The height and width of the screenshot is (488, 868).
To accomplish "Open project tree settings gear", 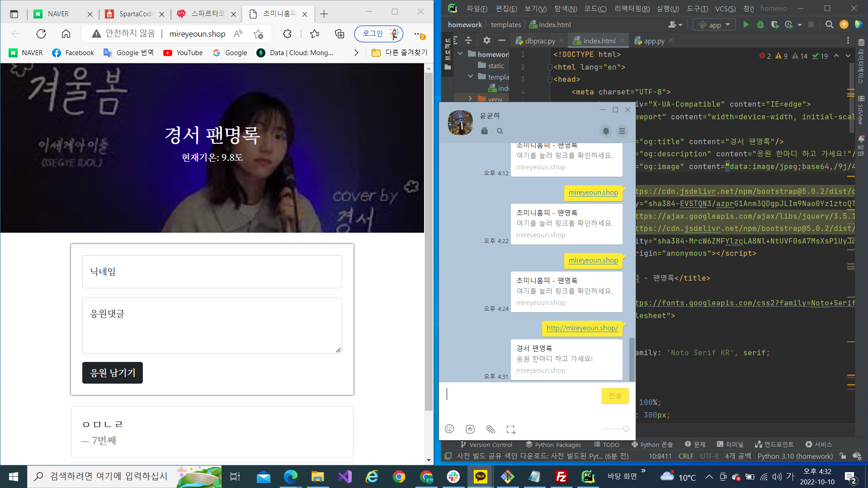I will pos(486,41).
